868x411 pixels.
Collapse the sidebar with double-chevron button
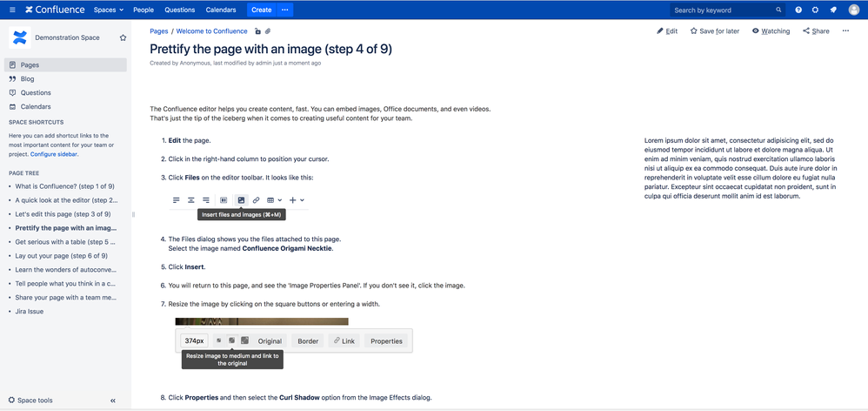[x=113, y=401]
